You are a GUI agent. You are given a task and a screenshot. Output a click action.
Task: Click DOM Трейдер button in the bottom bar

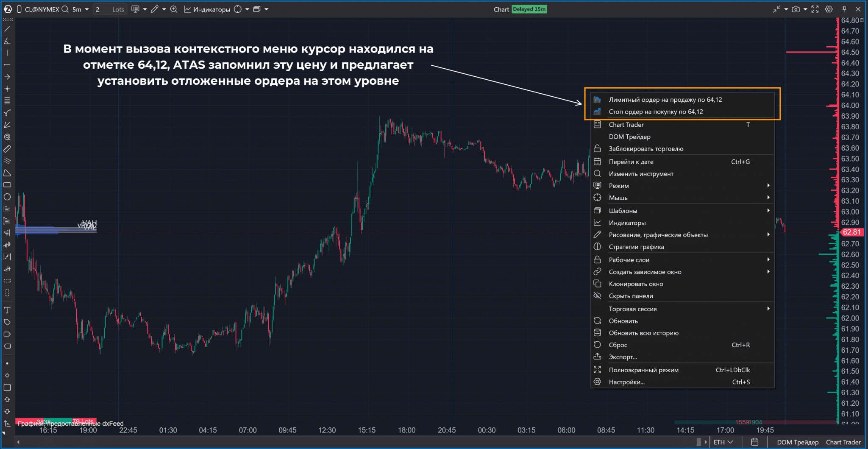coord(797,442)
